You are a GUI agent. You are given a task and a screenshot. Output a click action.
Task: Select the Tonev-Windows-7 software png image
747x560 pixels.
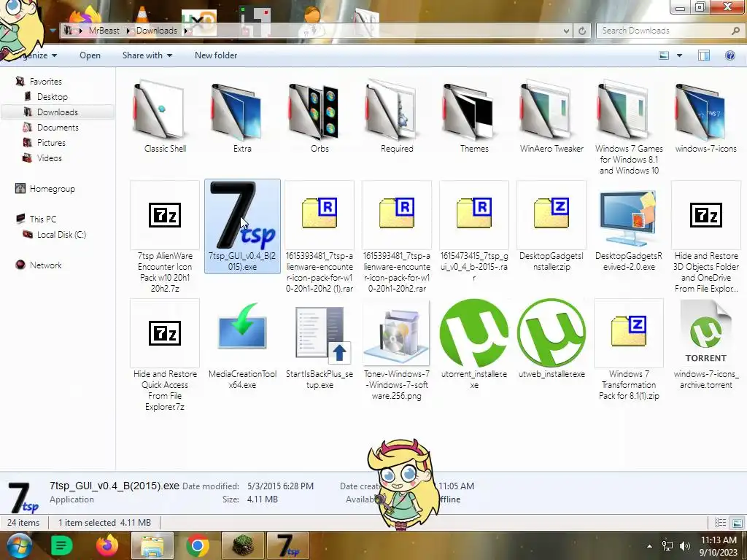click(x=396, y=350)
